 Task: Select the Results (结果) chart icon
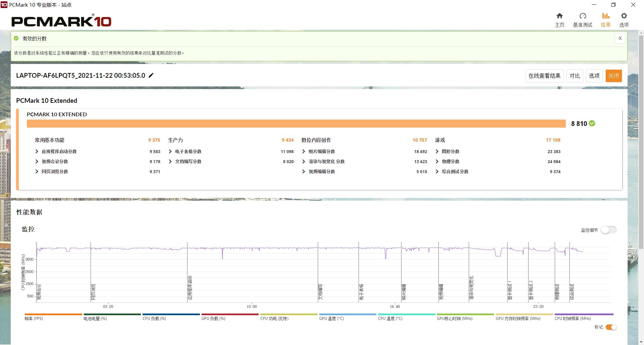pyautogui.click(x=605, y=20)
